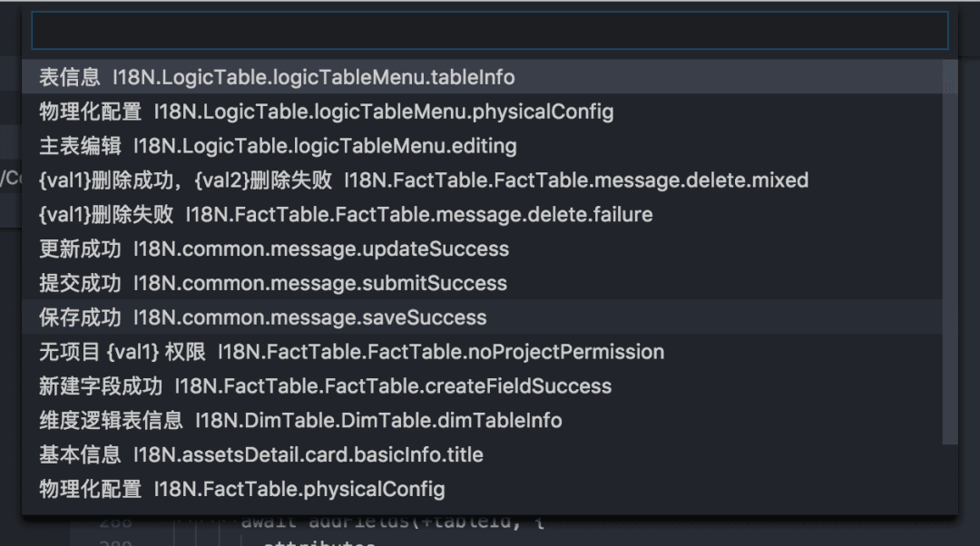Click the quick pick search input box
The height and width of the screenshot is (546, 980).
click(490, 31)
